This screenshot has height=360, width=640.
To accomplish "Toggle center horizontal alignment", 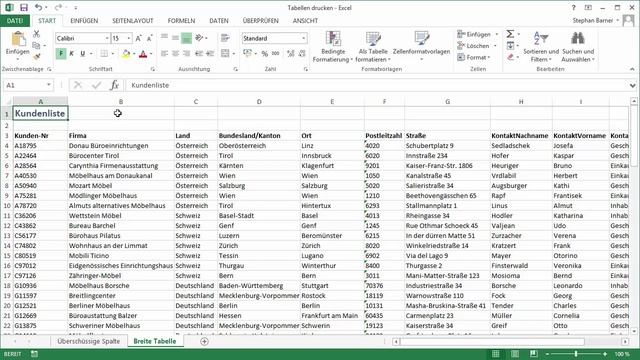I will click(175, 53).
